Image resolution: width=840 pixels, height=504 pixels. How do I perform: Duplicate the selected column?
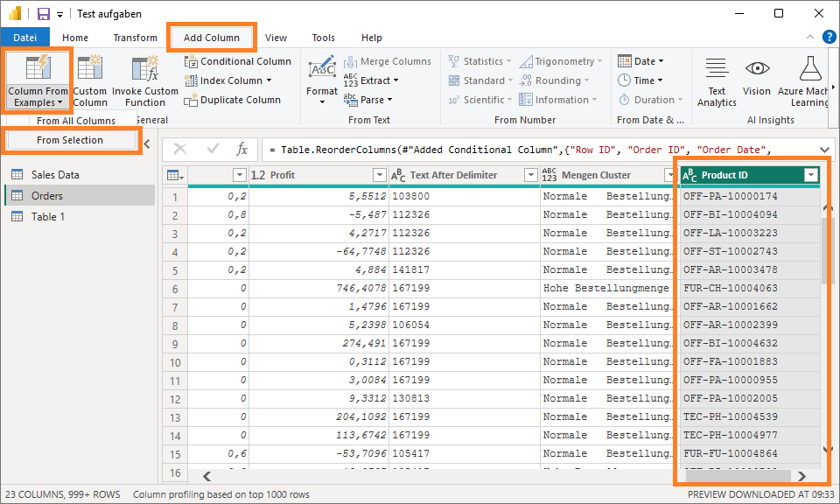[x=233, y=100]
